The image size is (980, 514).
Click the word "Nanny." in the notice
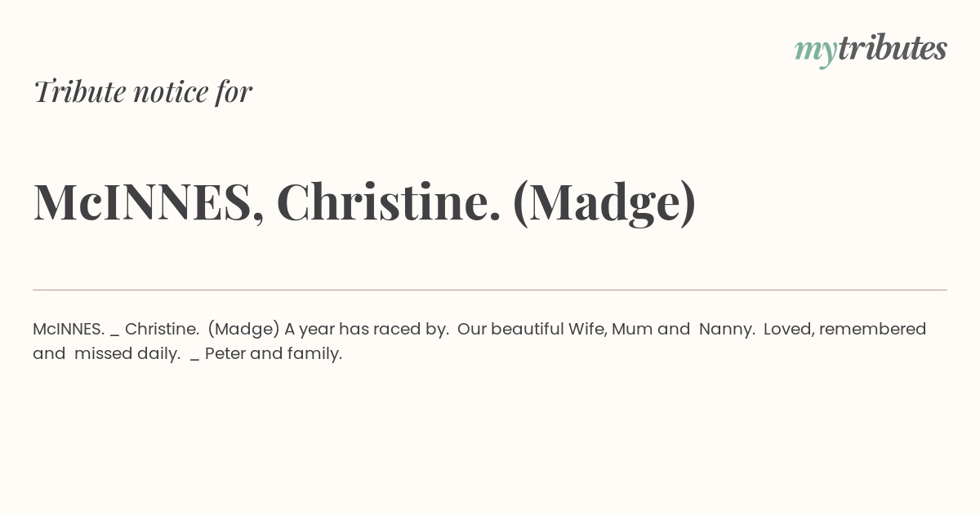[727, 330]
